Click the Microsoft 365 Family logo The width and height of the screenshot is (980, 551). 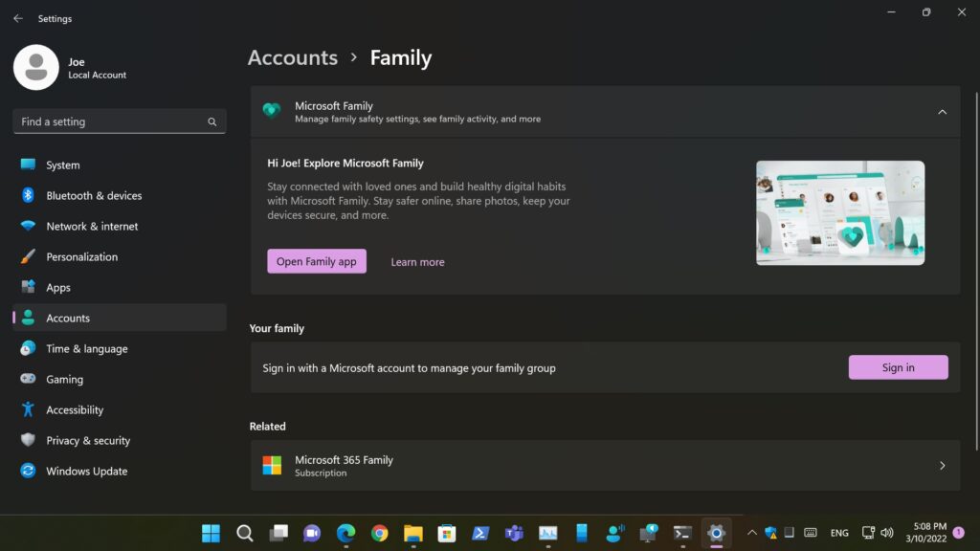click(x=272, y=465)
